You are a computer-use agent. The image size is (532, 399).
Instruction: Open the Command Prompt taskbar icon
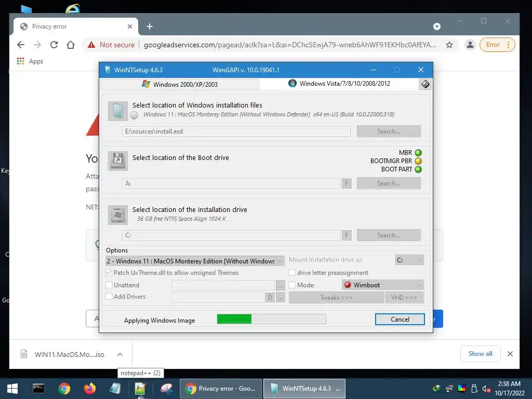tap(38, 389)
